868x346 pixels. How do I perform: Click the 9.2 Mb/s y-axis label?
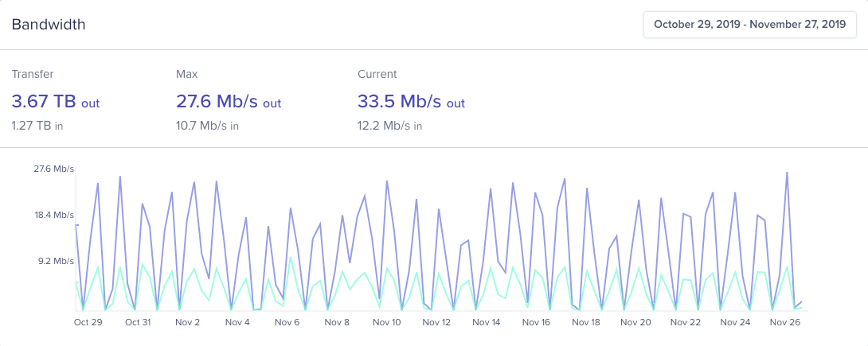55,261
